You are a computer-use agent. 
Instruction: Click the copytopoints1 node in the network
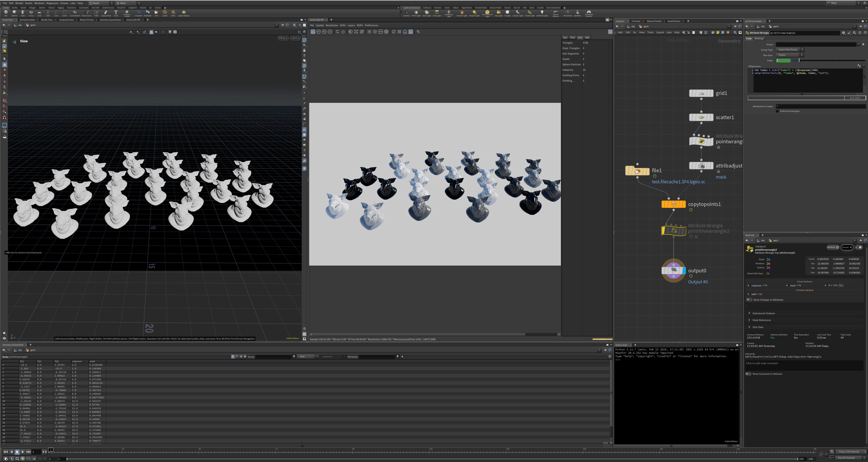click(x=673, y=204)
